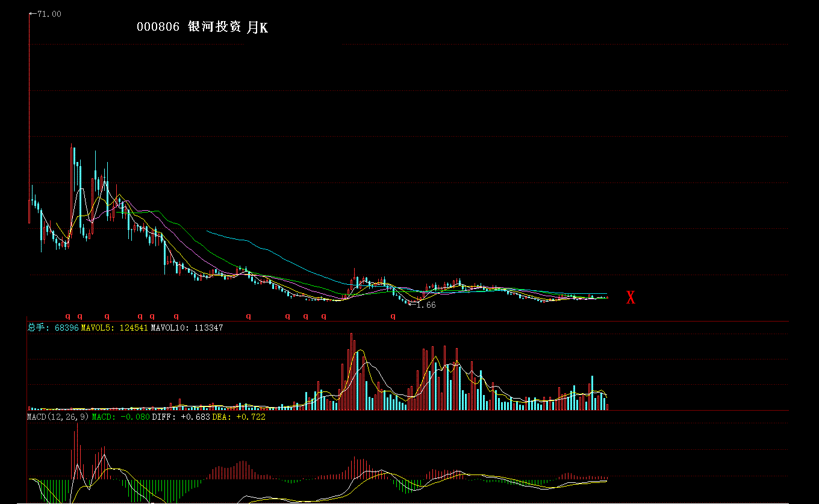Click the 月K period label
The height and width of the screenshot is (504, 819).
[258, 27]
